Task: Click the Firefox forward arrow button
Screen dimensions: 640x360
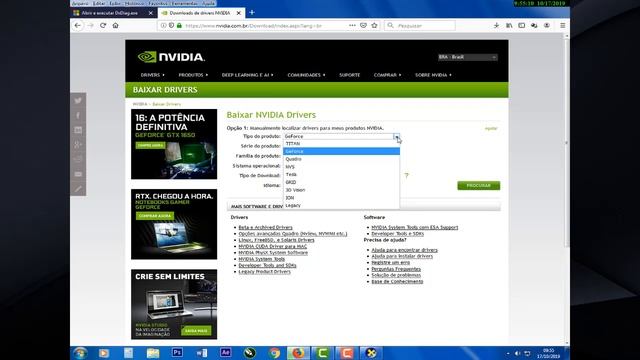Action: pos(90,25)
